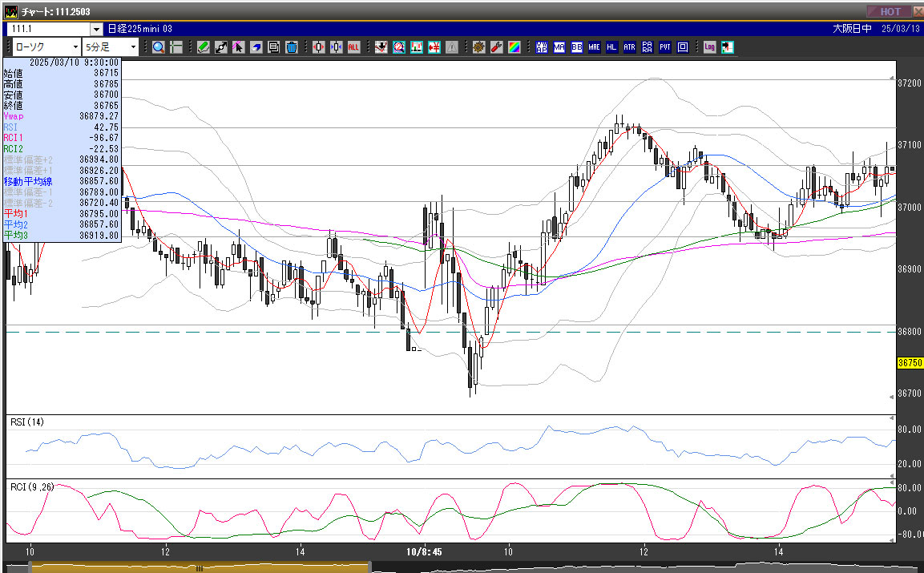Click the RSI(14) panel label
Screen dimensions: 924x573
(27, 422)
